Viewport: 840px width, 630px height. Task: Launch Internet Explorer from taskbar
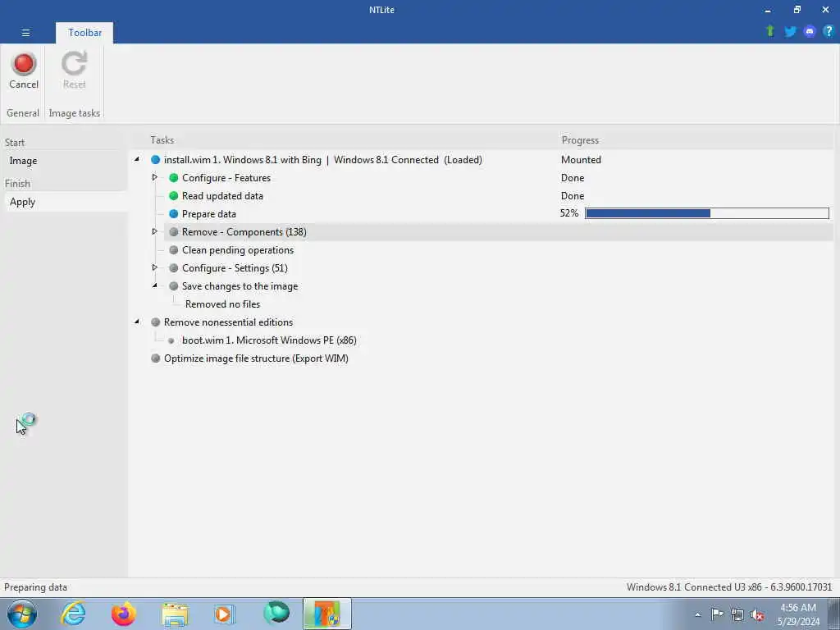pyautogui.click(x=73, y=614)
